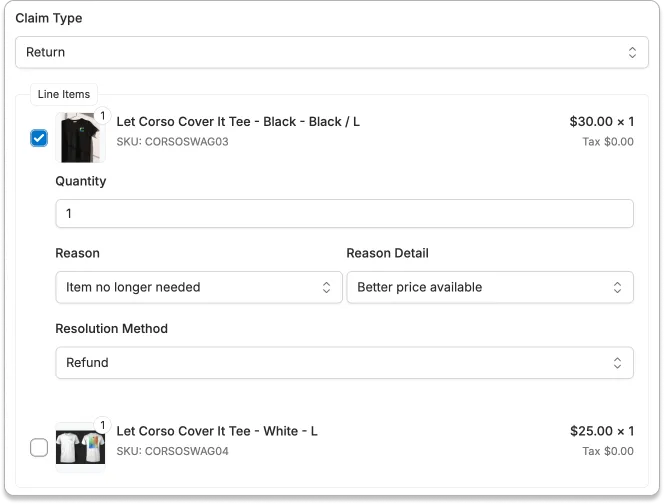This screenshot has width=664, height=504.
Task: Click the white tee product thumbnail
Action: click(x=80, y=448)
